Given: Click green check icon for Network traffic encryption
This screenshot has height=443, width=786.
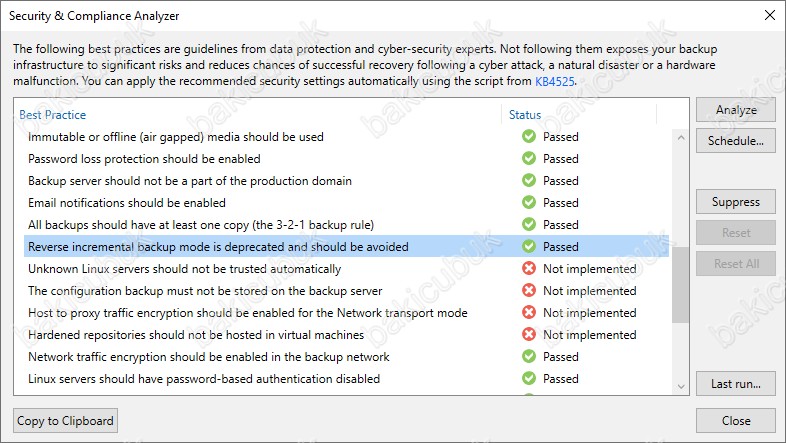Looking at the screenshot, I should coord(528,357).
